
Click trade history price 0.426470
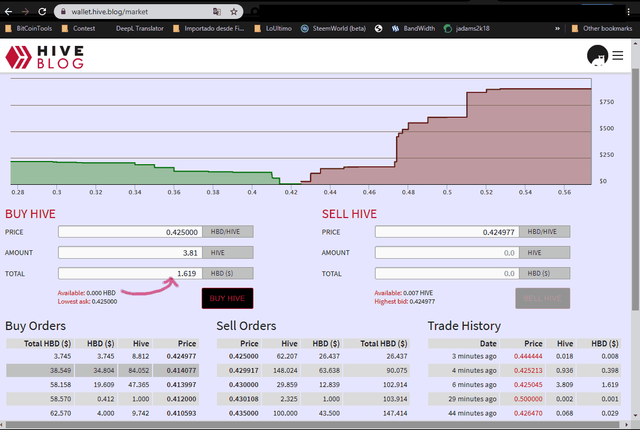(x=528, y=413)
